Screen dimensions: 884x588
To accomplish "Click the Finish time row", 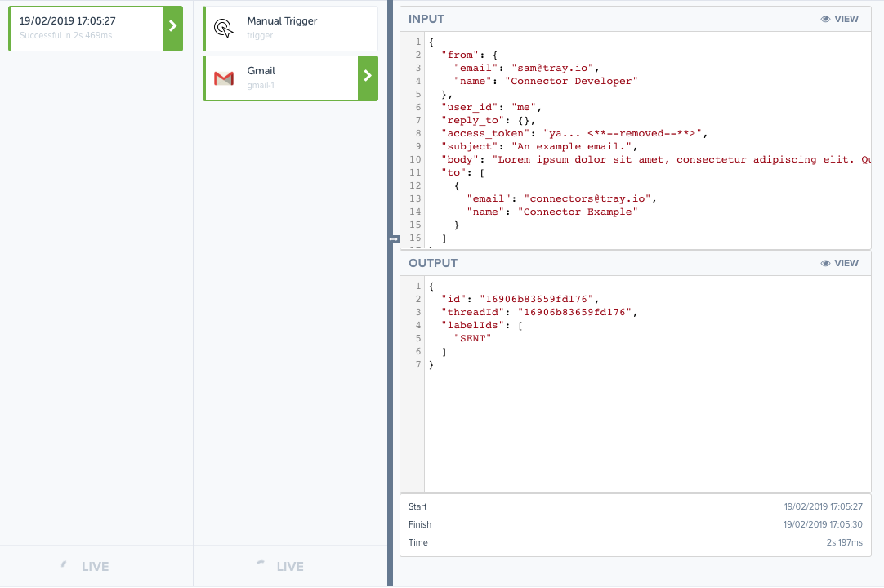I will pyautogui.click(x=636, y=524).
